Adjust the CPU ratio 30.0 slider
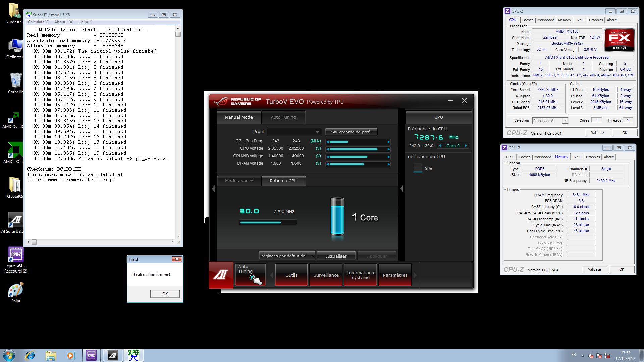The width and height of the screenshot is (644, 362). coord(268,222)
